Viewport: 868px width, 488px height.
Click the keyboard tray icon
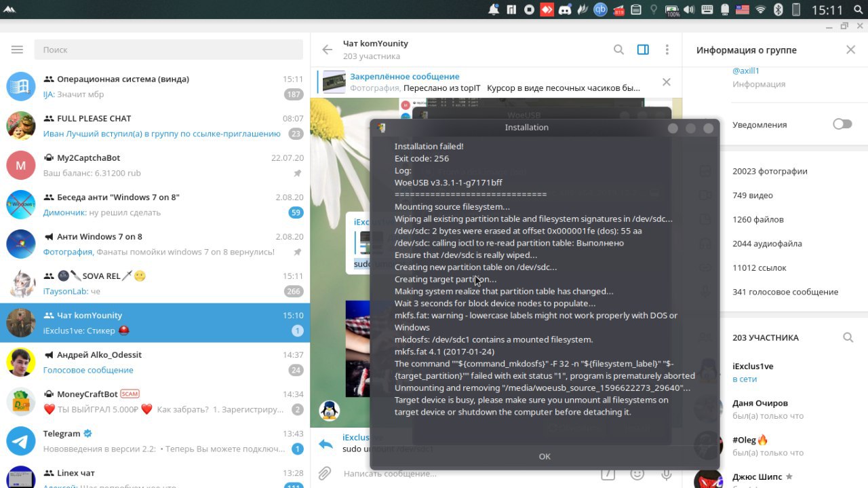(707, 10)
